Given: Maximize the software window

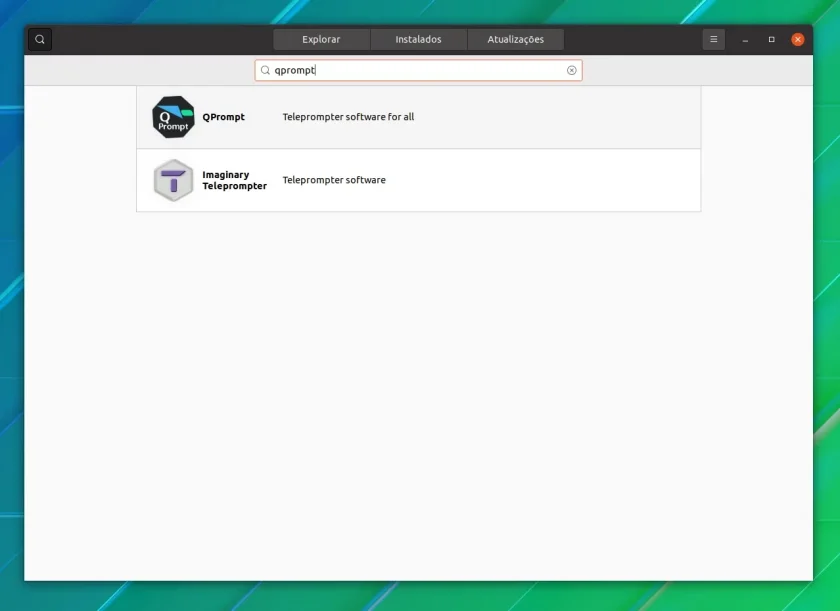Looking at the screenshot, I should click(771, 40).
